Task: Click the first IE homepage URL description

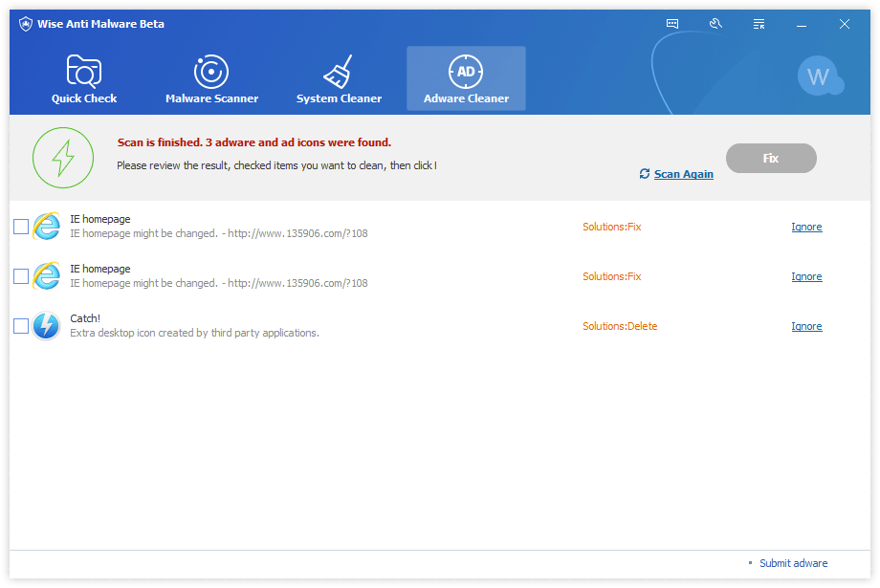Action: (x=219, y=233)
